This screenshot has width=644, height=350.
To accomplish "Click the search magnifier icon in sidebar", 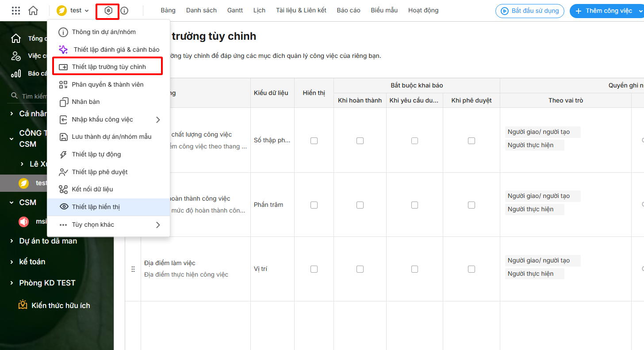I will (15, 96).
